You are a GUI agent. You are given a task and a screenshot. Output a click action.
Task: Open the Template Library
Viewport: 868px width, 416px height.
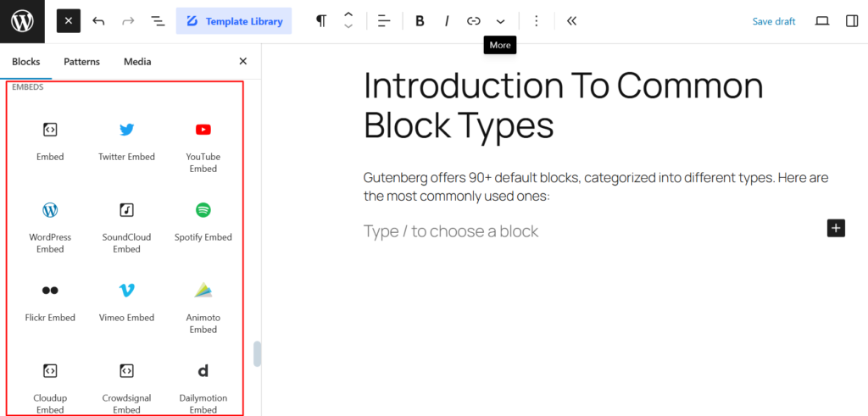click(x=234, y=21)
